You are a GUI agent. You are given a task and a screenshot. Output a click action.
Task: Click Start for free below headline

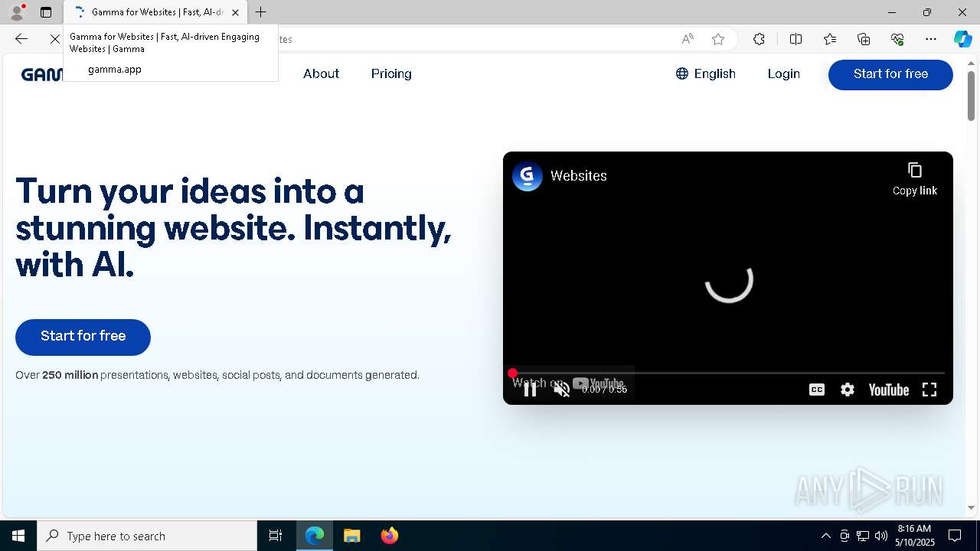click(83, 337)
